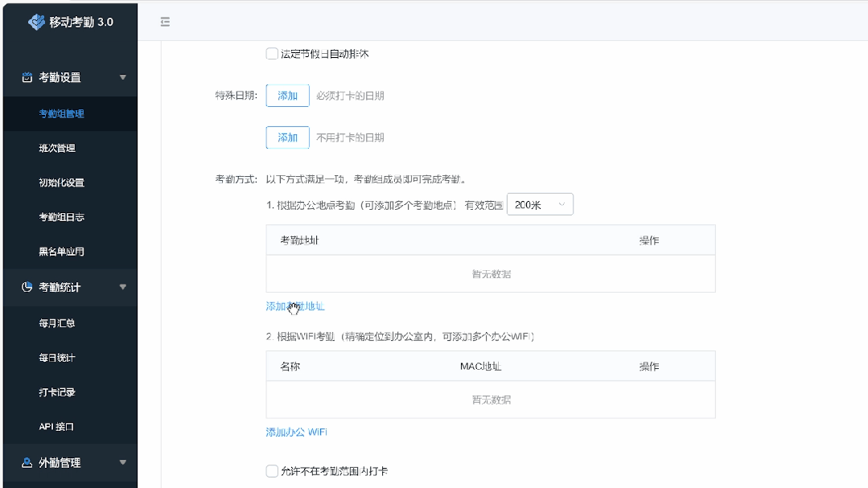Click 添加 for 不用打卡的日期
868x488 pixels.
[x=287, y=137]
